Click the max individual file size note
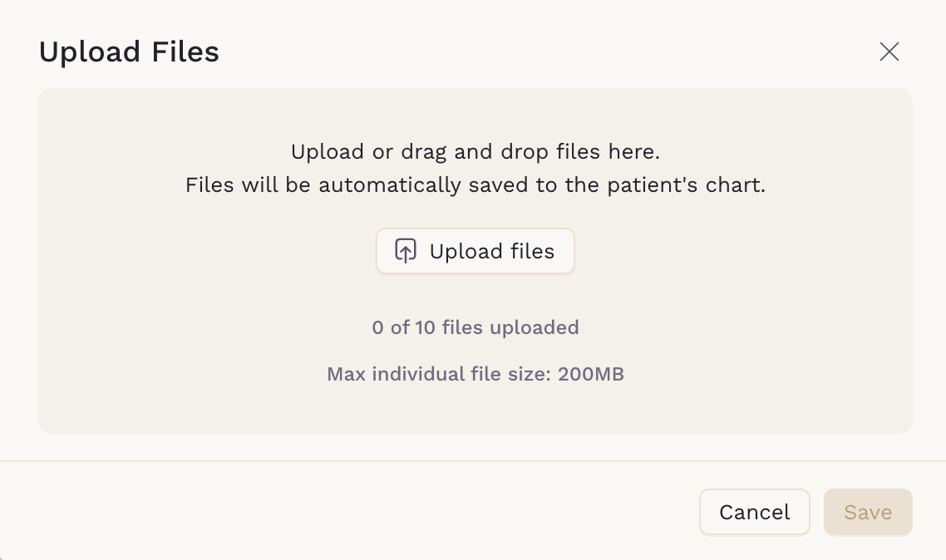Image resolution: width=946 pixels, height=560 pixels. coord(475,374)
